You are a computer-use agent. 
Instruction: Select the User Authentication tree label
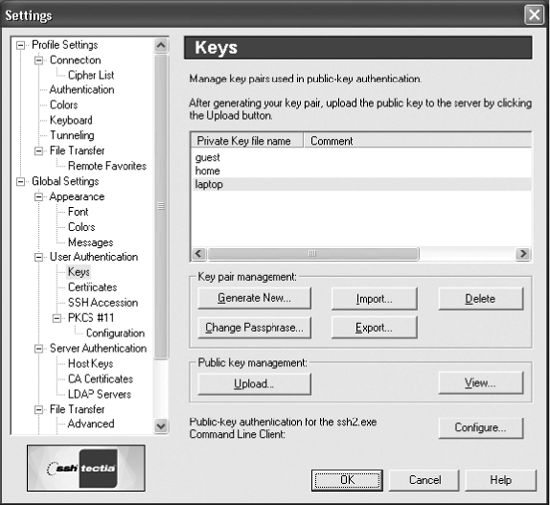click(94, 257)
